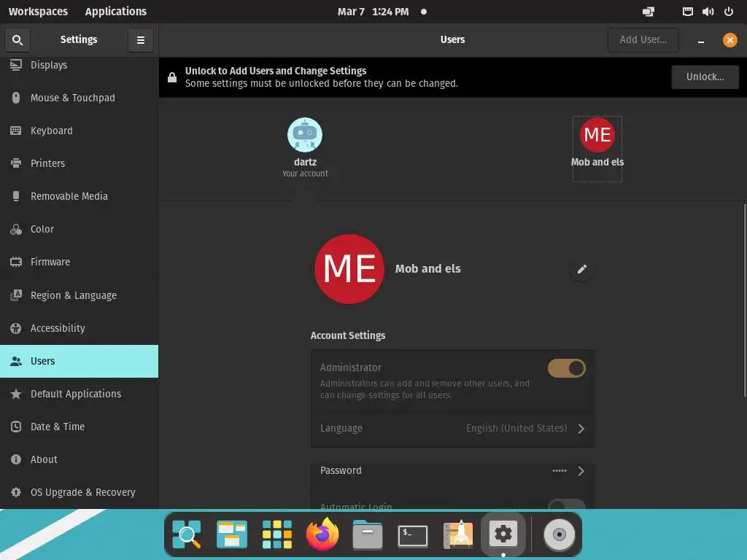Open the Pop!_Shop rocket icon in dock
The width and height of the screenshot is (747, 560).
pyautogui.click(x=458, y=534)
